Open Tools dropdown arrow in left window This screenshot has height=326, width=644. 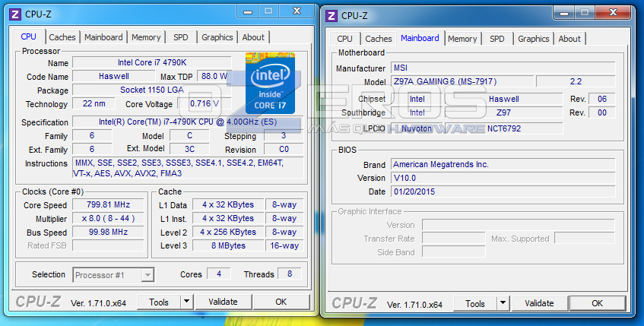186,302
